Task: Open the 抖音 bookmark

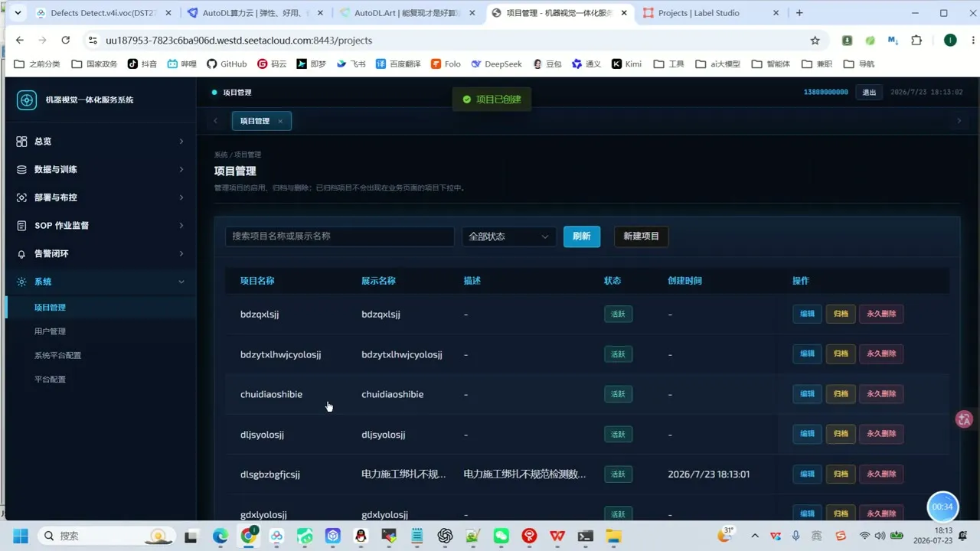Action: pyautogui.click(x=142, y=64)
